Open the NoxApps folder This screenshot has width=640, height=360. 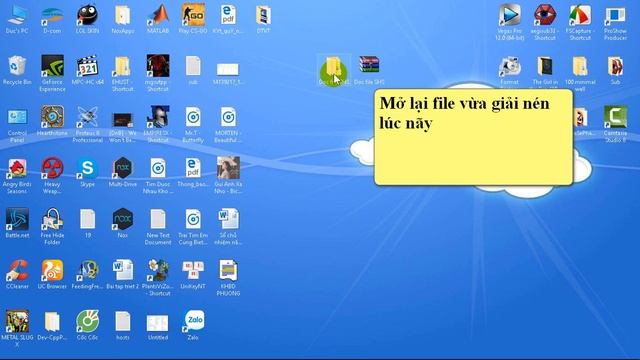click(122, 19)
